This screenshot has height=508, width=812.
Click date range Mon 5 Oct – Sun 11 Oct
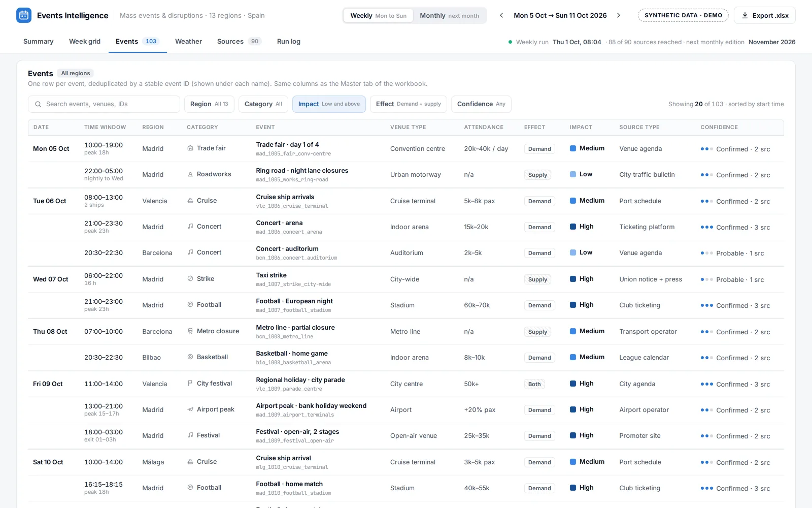(x=560, y=15)
